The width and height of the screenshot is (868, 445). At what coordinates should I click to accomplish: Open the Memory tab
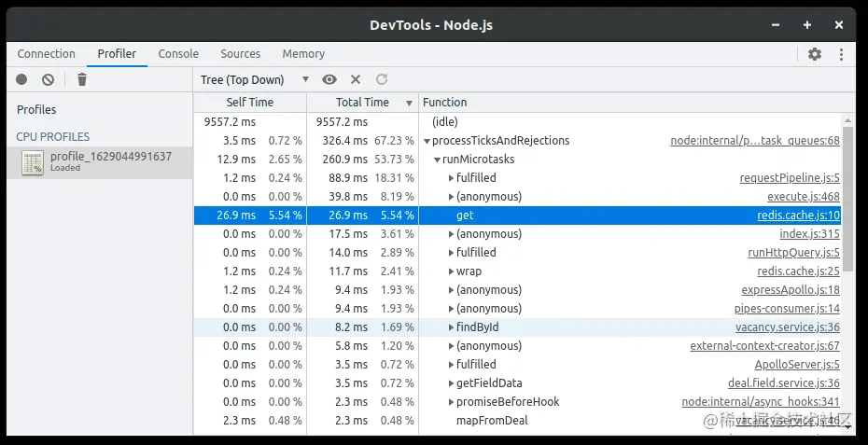(303, 54)
